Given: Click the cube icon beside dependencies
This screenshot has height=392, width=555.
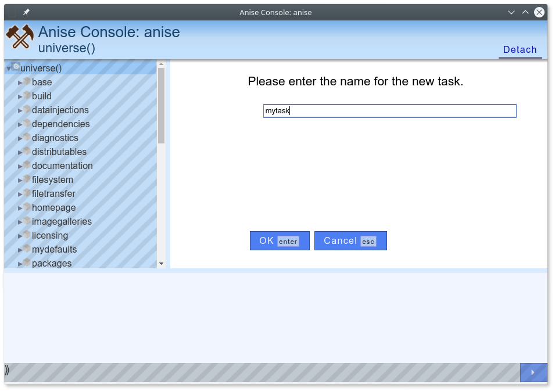Looking at the screenshot, I should [27, 123].
